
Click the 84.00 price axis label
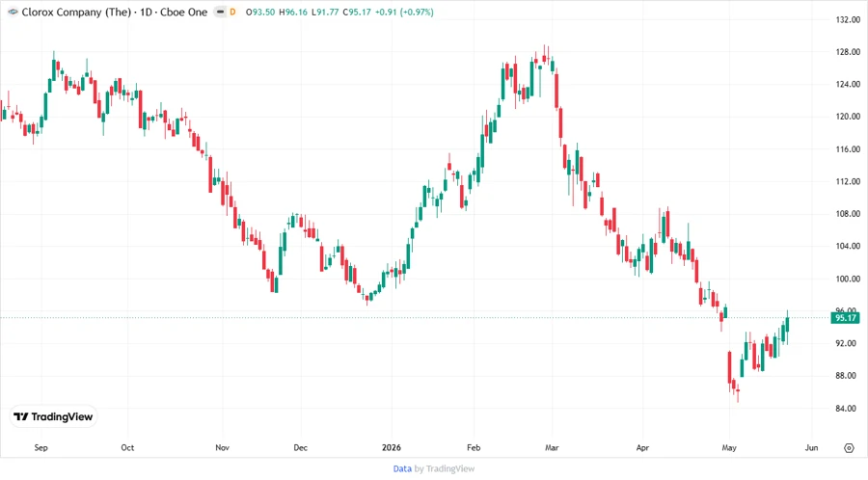click(x=846, y=409)
